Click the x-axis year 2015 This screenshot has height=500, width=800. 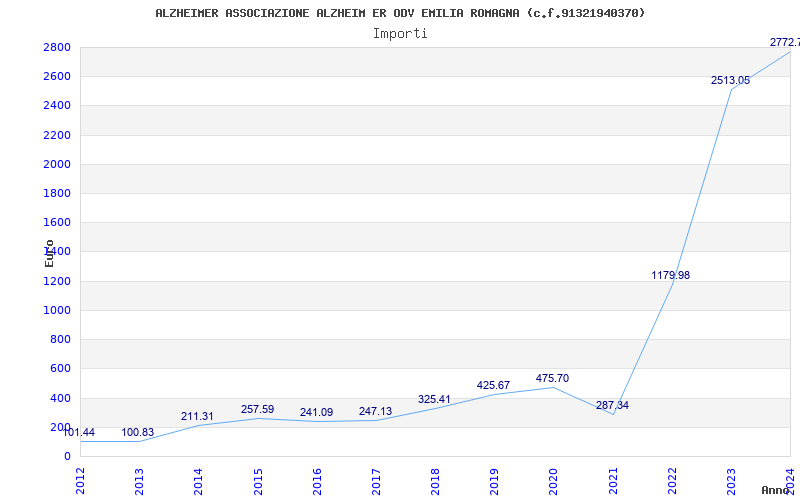(x=258, y=481)
